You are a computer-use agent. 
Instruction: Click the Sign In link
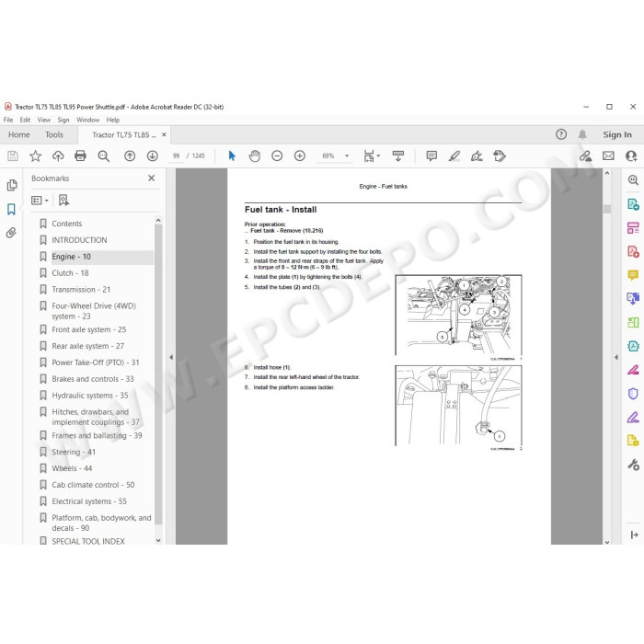[x=617, y=134]
